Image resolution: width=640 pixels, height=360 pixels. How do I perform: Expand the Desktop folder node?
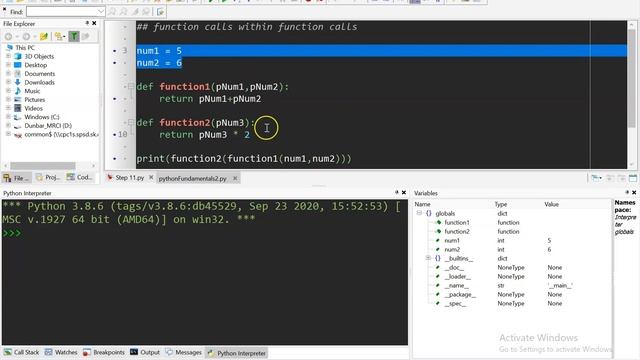[x=8, y=65]
